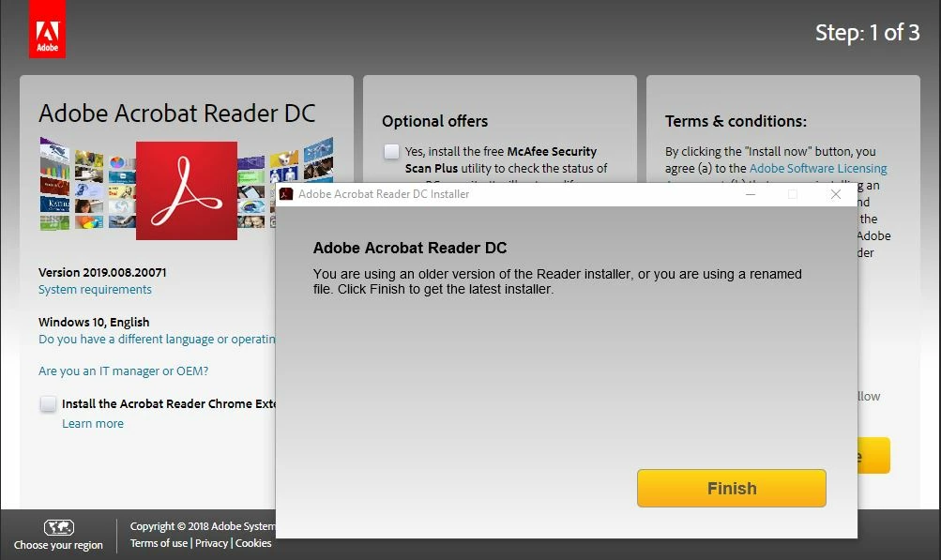Close the Acrobat Reader DC Installer dialog
Image resolution: width=941 pixels, height=560 pixels.
coord(835,194)
